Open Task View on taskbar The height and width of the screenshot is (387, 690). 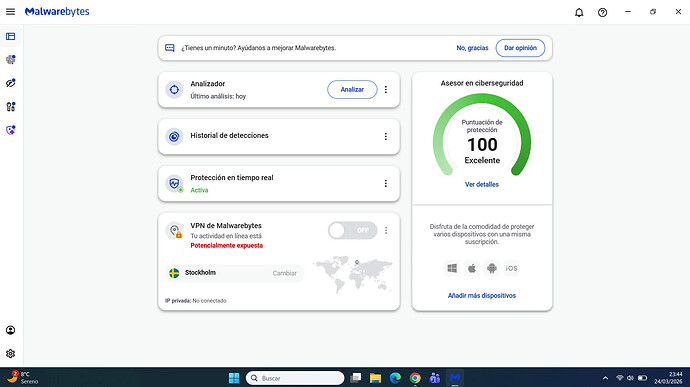[356, 378]
